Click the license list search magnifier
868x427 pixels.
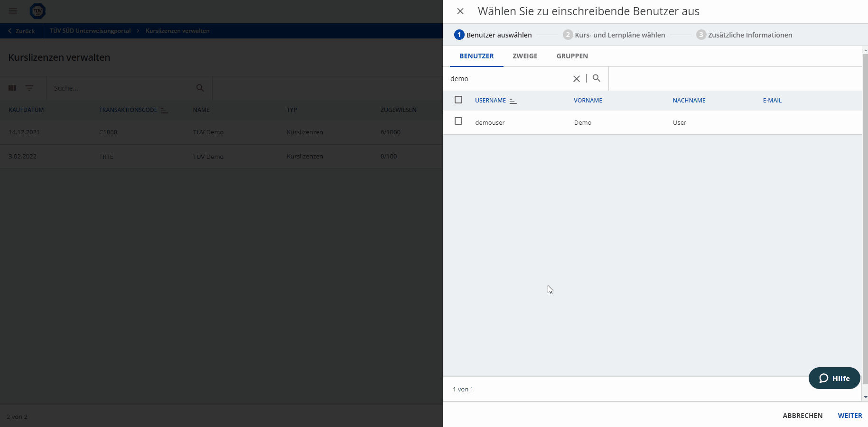[x=200, y=88]
